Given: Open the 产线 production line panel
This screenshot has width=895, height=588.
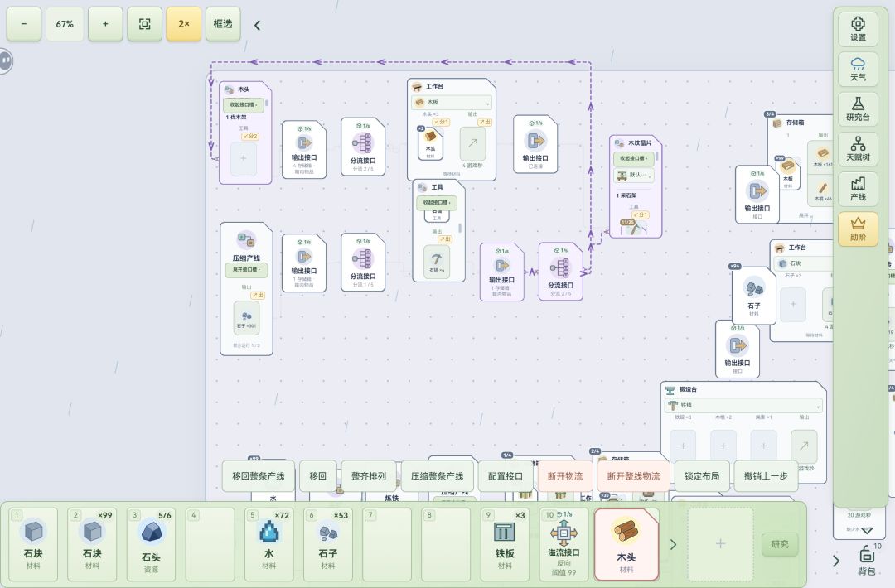Looking at the screenshot, I should tap(858, 188).
